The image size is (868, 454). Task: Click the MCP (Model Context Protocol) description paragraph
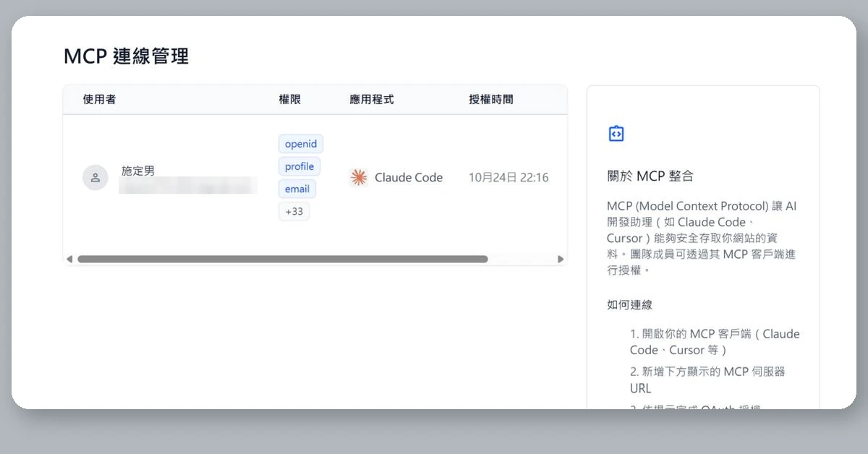[702, 238]
